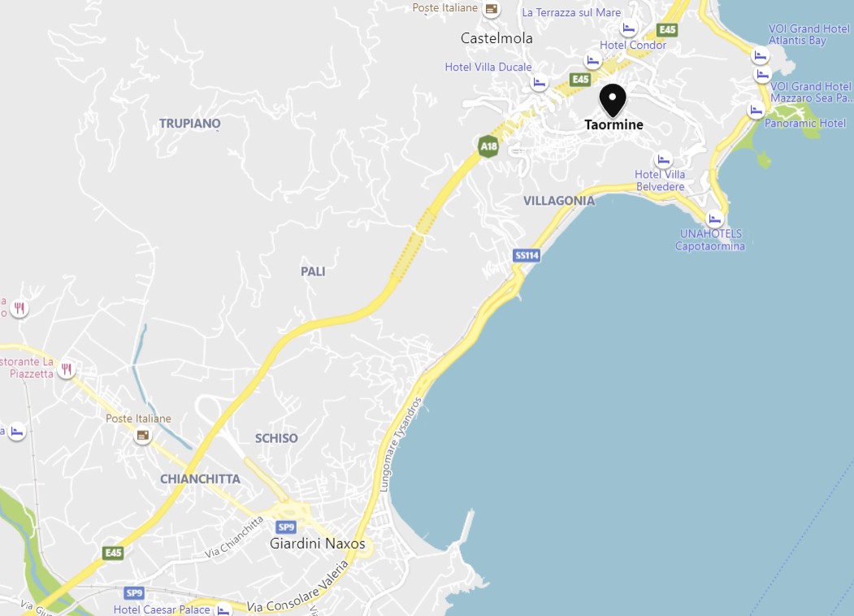The height and width of the screenshot is (616, 854).
Task: Open the Poste Italiane icon near Chianchitta
Action: [x=143, y=435]
